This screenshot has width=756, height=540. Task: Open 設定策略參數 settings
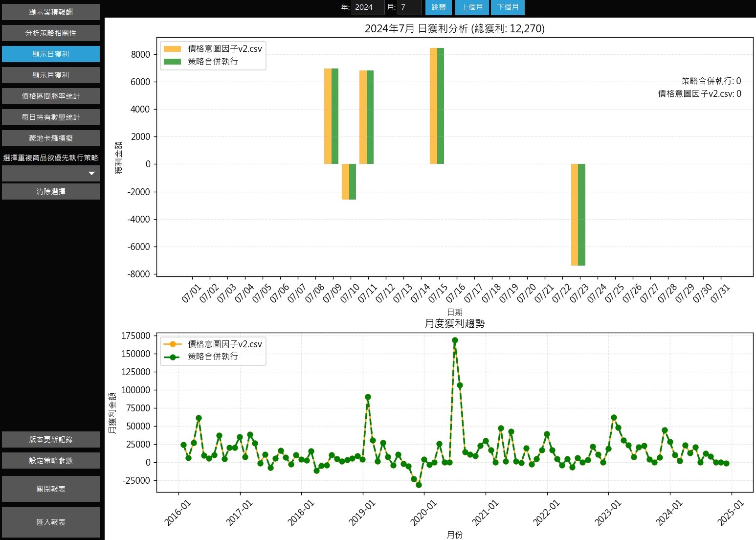pyautogui.click(x=51, y=461)
